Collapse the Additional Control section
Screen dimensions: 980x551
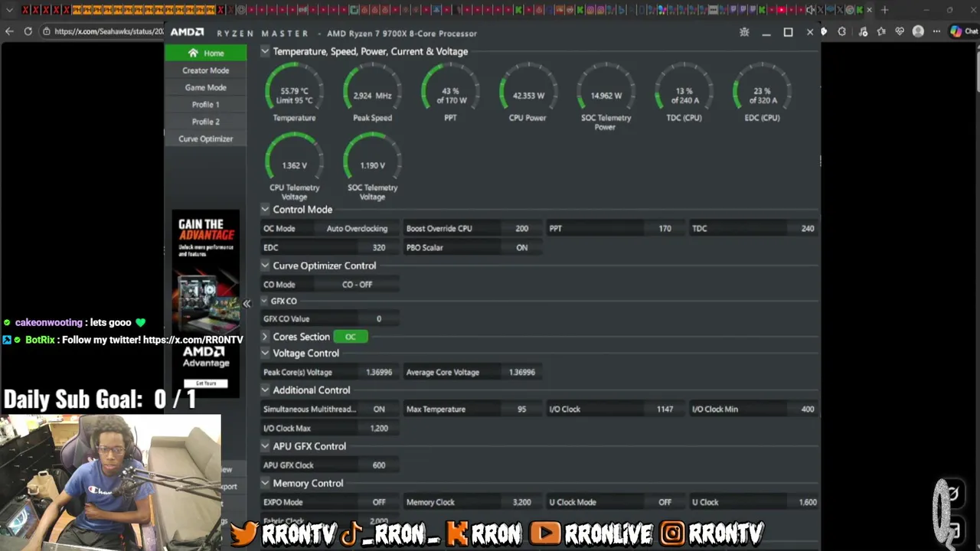tap(265, 390)
